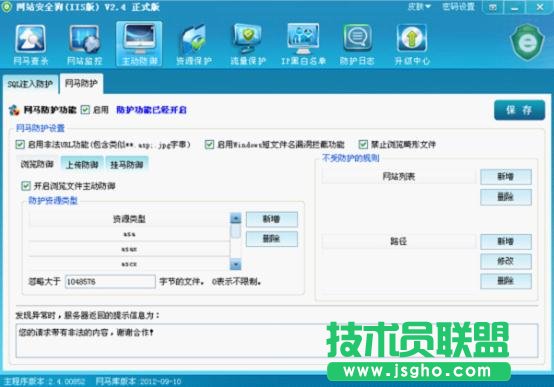Viewport: 554px width, 387px height.
Task: Switch to the SQL注入防护 tab
Action: point(30,84)
